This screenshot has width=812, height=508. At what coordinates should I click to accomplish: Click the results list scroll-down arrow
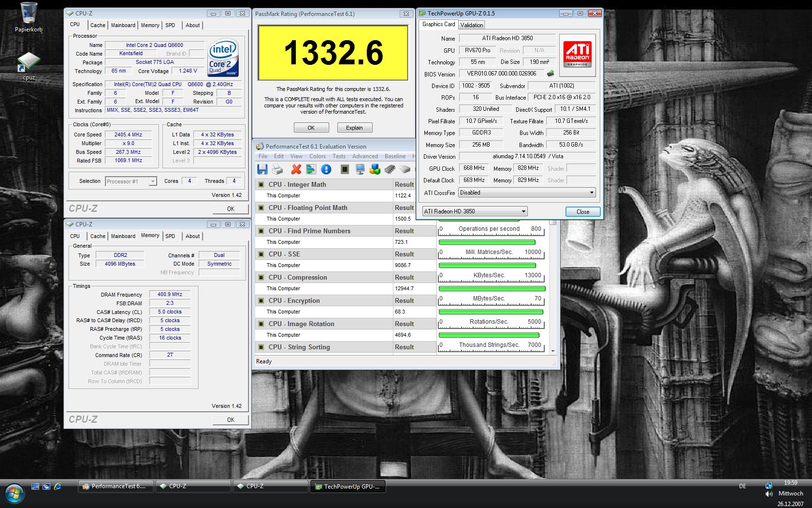tap(552, 351)
